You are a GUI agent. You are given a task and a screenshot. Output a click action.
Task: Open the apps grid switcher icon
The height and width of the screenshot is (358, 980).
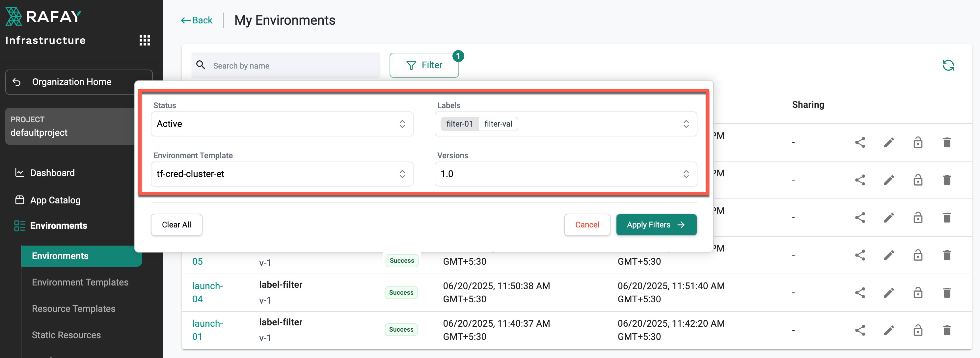pyautogui.click(x=145, y=40)
